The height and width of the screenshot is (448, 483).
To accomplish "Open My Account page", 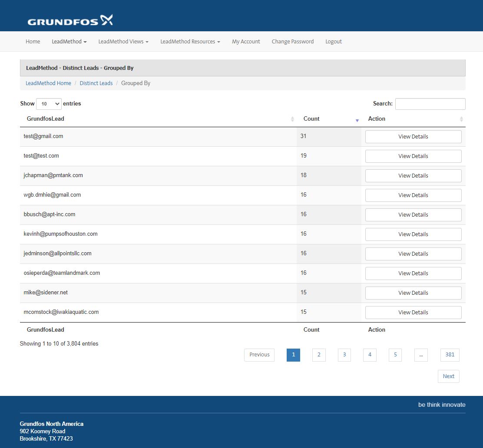I will 246,42.
